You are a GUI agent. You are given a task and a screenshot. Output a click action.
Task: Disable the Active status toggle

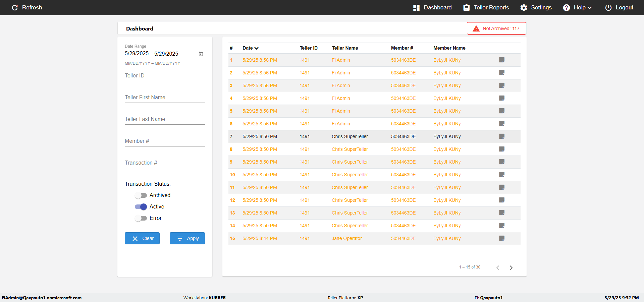141,207
